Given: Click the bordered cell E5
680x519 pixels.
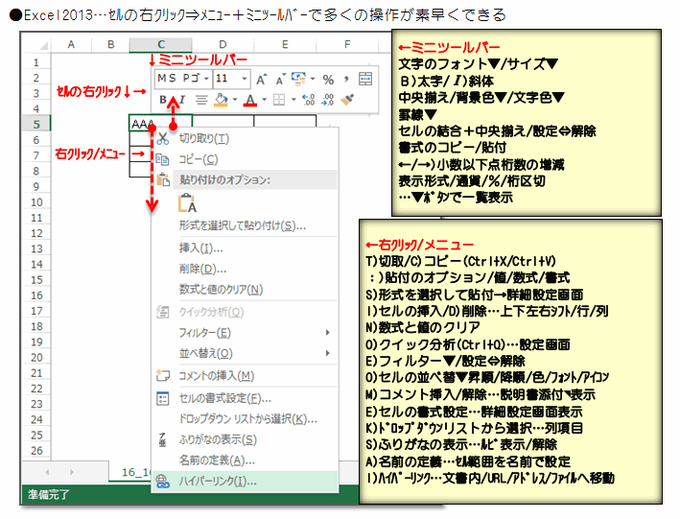Looking at the screenshot, I should click(x=285, y=124).
